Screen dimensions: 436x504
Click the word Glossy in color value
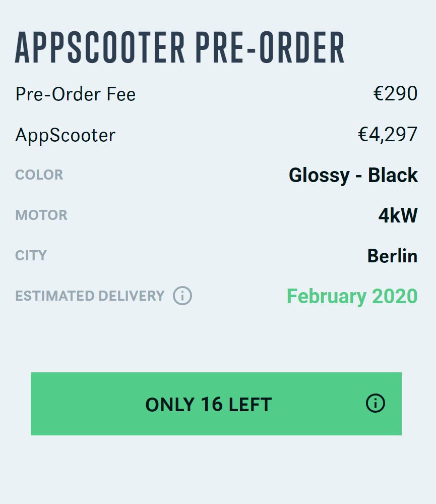319,176
